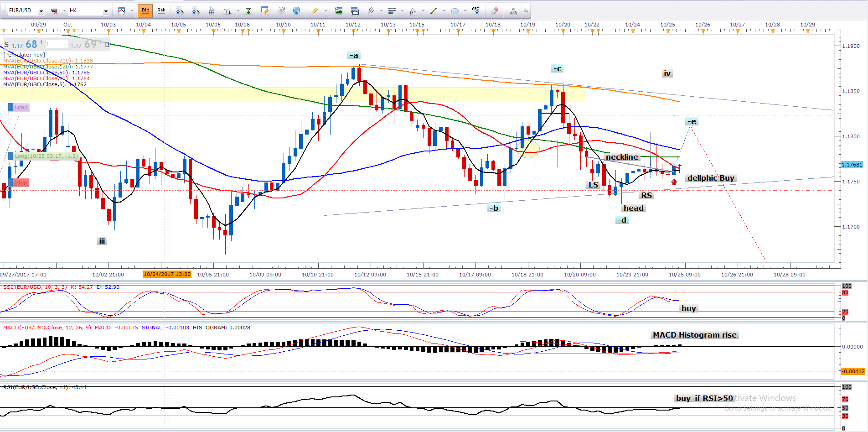This screenshot has height=432, width=868.
Task: Open the EUR/USD symbol dropdown
Action: tap(41, 11)
